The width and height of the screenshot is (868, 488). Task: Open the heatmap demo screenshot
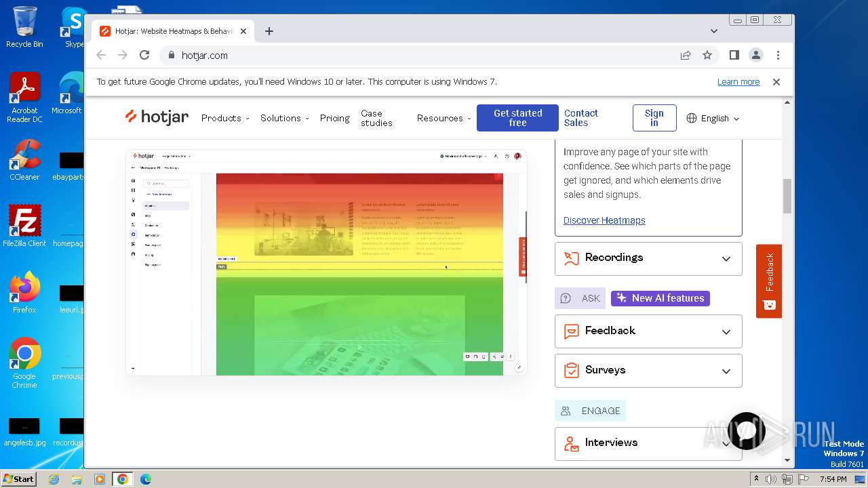[x=326, y=262]
